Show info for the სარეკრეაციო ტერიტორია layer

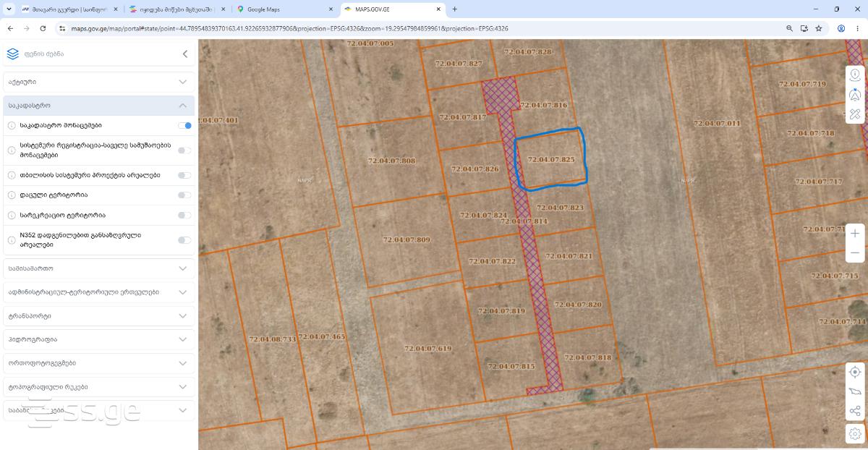12,216
